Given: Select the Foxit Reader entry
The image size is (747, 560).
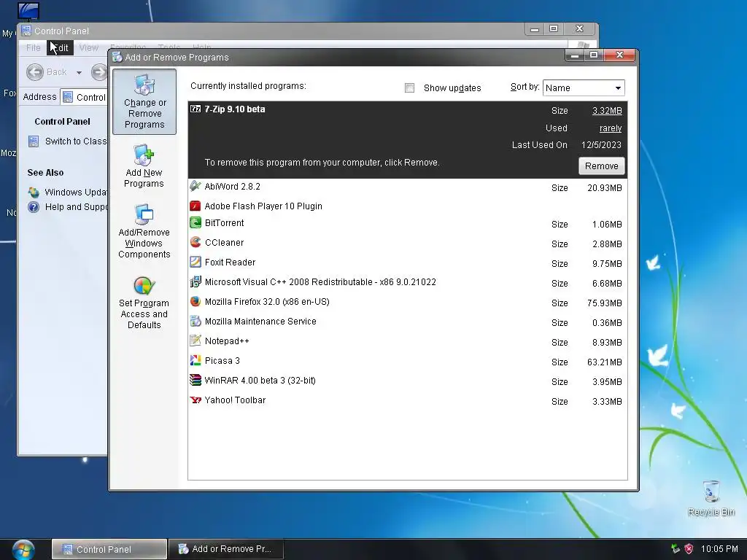Looking at the screenshot, I should [408, 262].
